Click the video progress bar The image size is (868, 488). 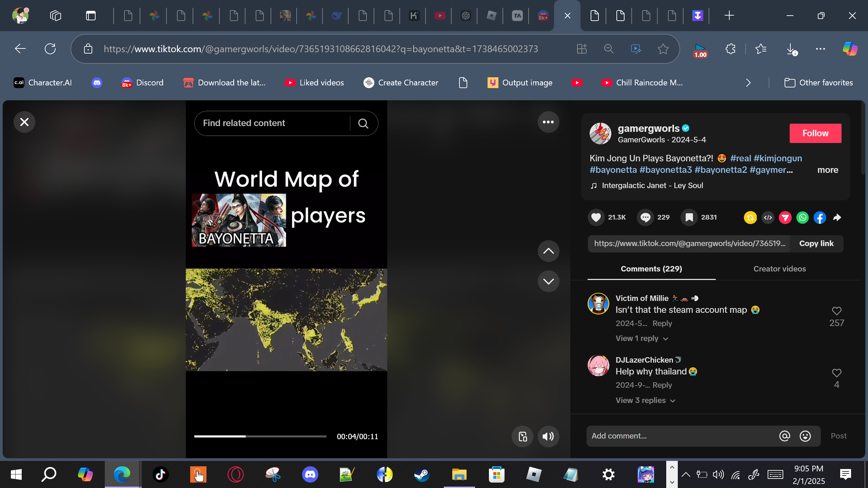(260, 436)
